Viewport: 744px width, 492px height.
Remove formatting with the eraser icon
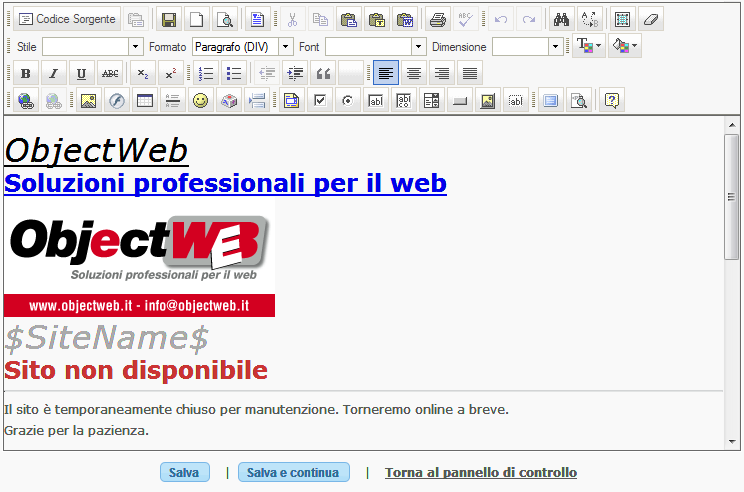651,19
